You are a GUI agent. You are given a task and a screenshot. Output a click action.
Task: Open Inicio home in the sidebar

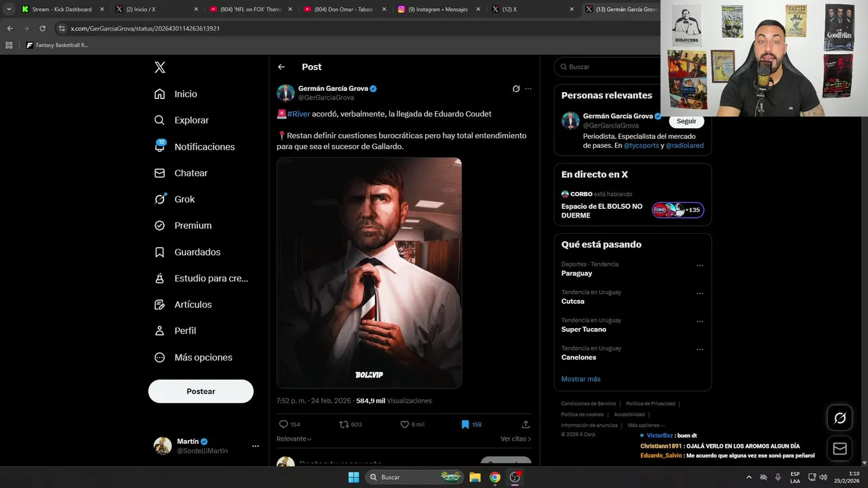(176, 94)
